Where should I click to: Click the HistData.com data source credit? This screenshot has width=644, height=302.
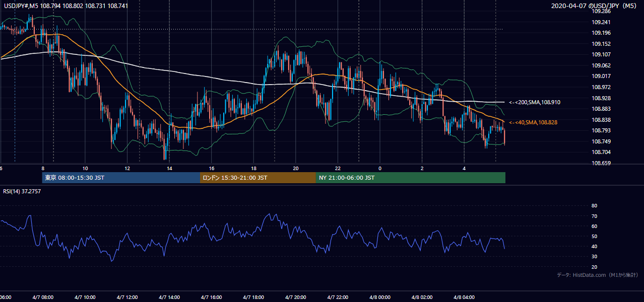pyautogui.click(x=598, y=275)
